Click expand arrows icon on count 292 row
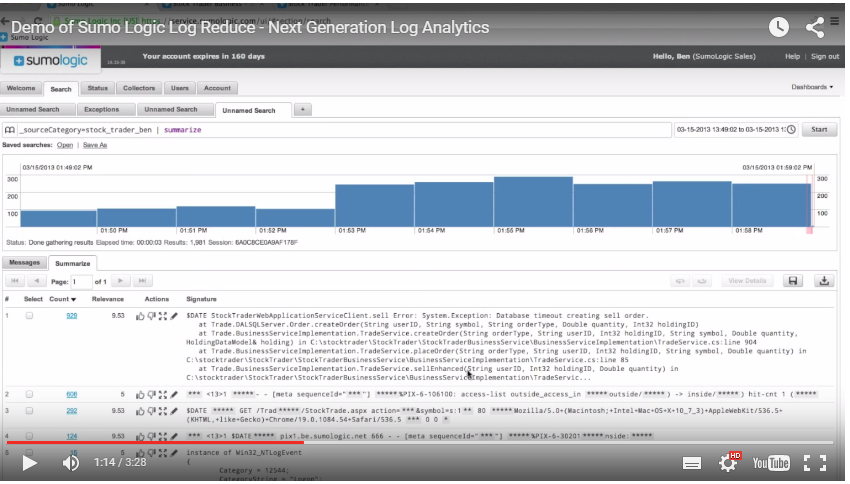Screen dimensions: 850x484 [163, 411]
